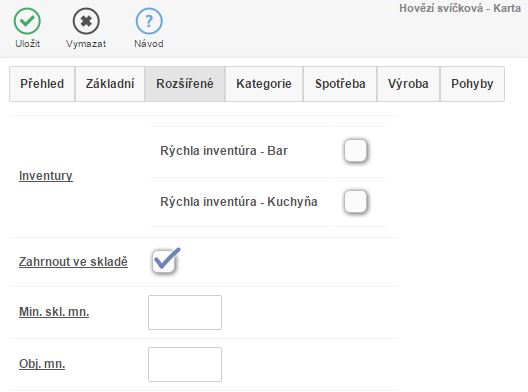Open the Kategorie tab
Image resolution: width=528 pixels, height=392 pixels.
[x=264, y=84]
